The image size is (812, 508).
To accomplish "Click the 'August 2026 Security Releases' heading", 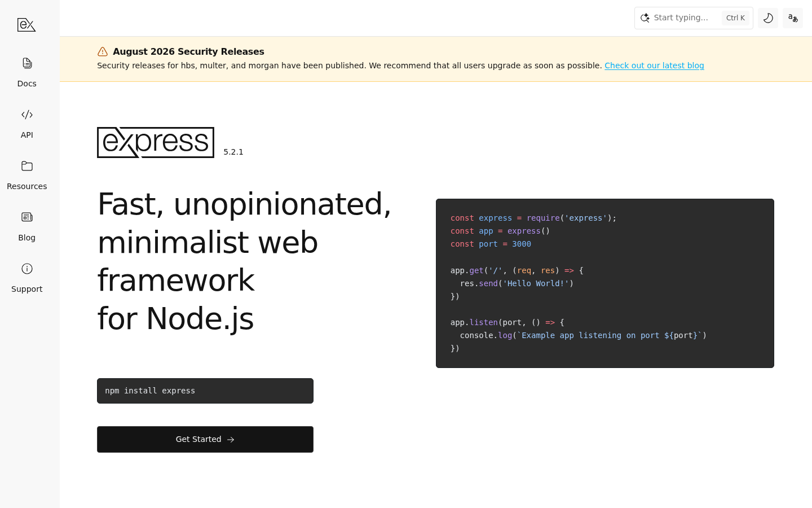I will click(x=188, y=51).
